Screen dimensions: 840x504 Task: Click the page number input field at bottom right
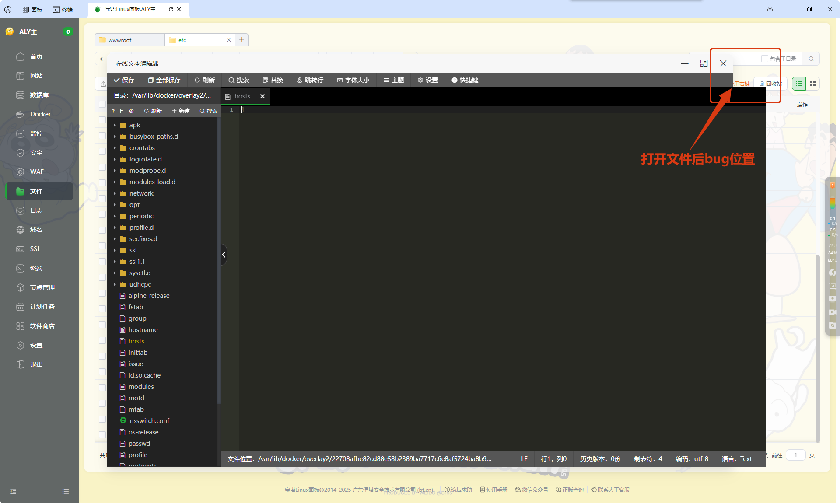pyautogui.click(x=796, y=455)
